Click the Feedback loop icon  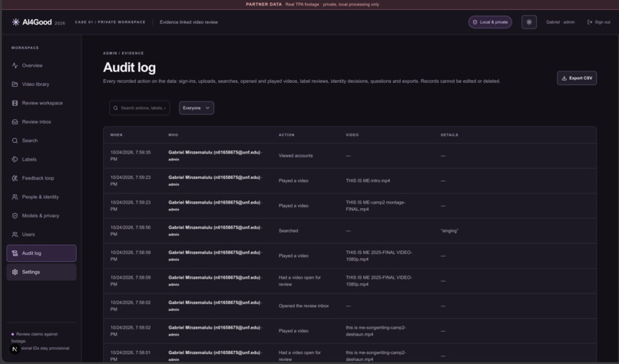(15, 178)
